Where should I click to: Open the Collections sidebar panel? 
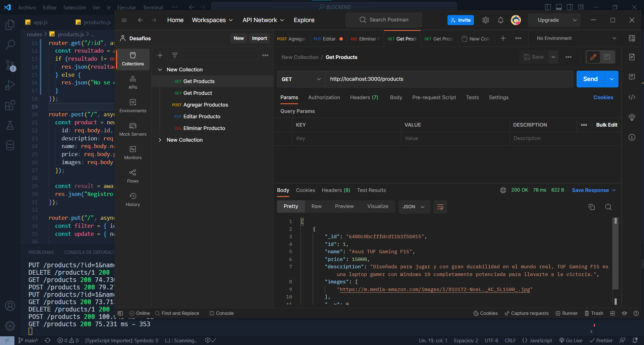point(133,59)
